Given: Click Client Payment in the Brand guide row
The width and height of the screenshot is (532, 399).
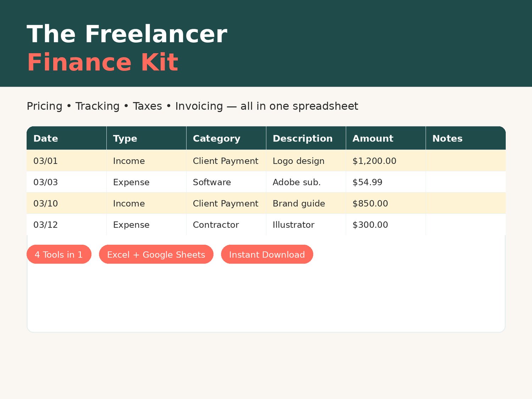Looking at the screenshot, I should click(226, 203).
